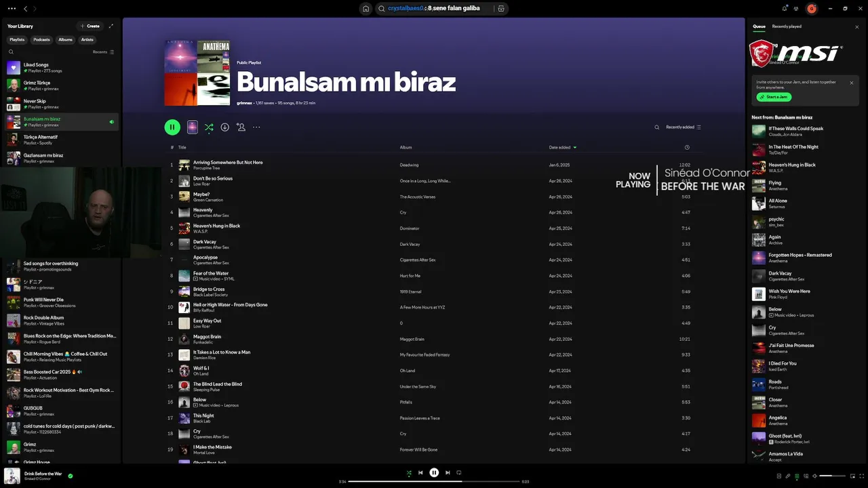Toggle shuffle for the playlist header
The height and width of the screenshot is (488, 868).
[209, 127]
